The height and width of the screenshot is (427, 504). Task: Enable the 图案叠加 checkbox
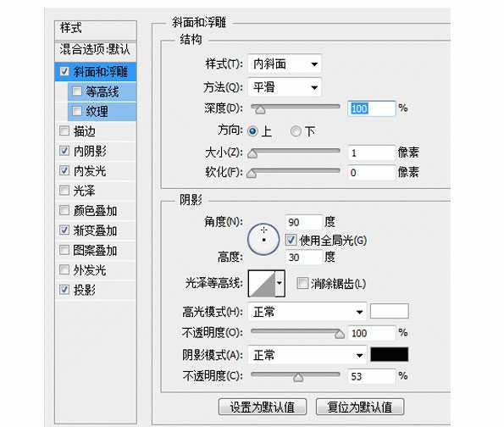(64, 250)
